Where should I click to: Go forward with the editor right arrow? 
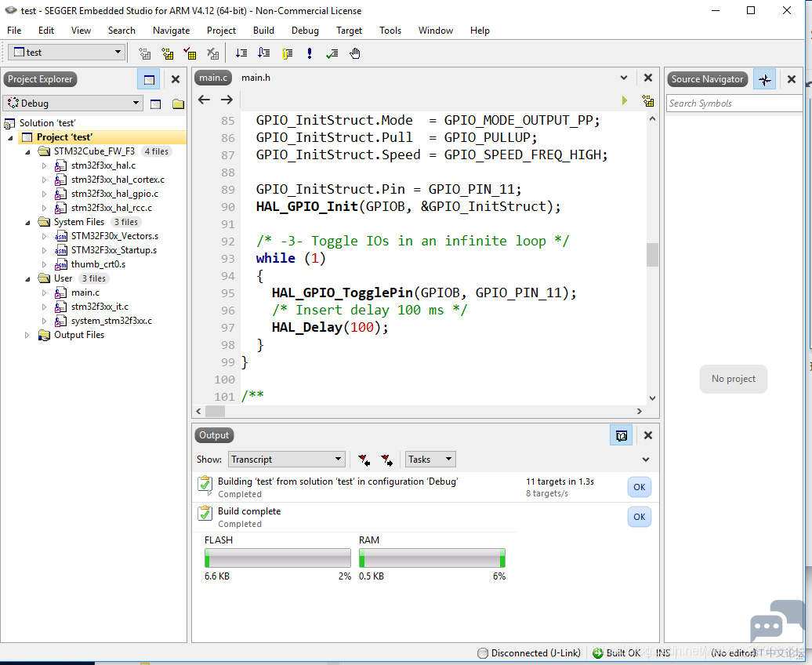pos(227,100)
